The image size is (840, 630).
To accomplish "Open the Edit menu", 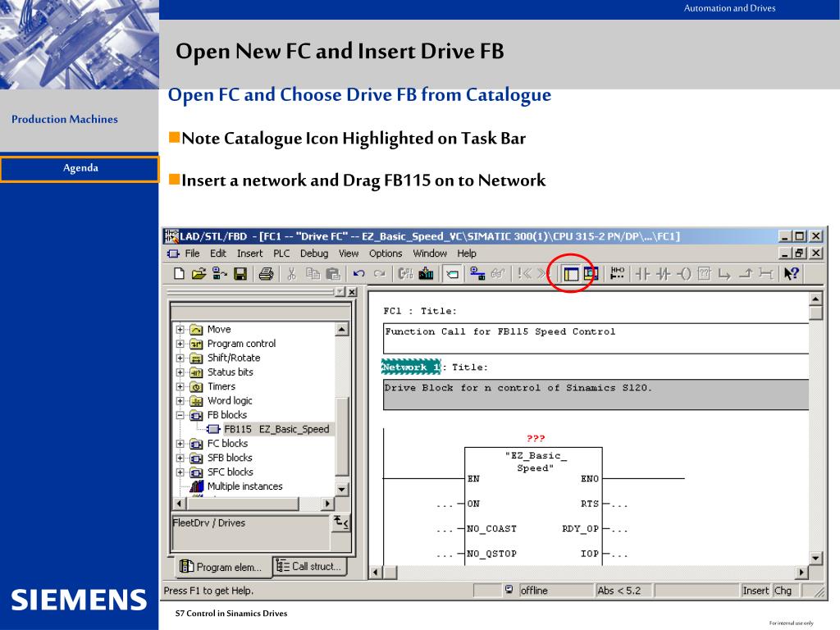I will tap(217, 253).
